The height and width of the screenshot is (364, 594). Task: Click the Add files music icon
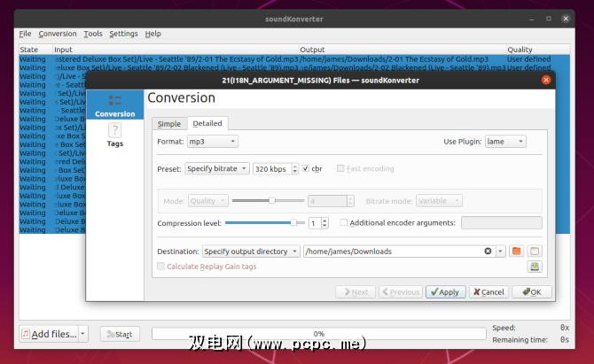[26, 334]
